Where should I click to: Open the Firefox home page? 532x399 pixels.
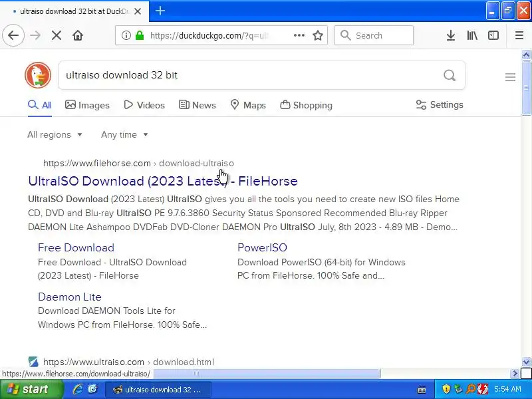[78, 35]
